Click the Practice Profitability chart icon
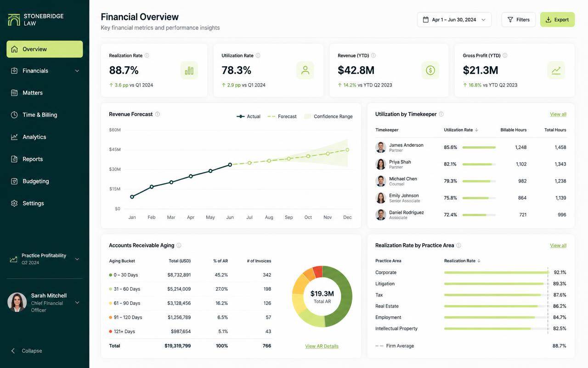 (x=14, y=259)
